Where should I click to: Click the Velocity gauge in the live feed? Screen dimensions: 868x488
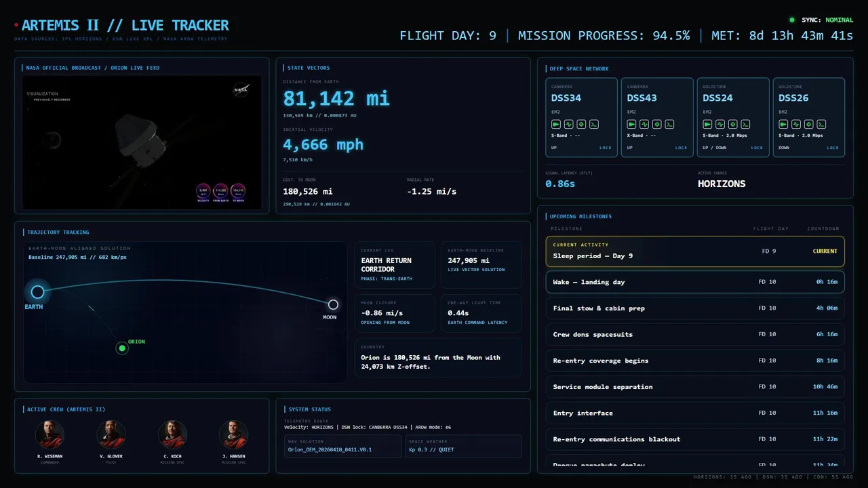pyautogui.click(x=203, y=192)
